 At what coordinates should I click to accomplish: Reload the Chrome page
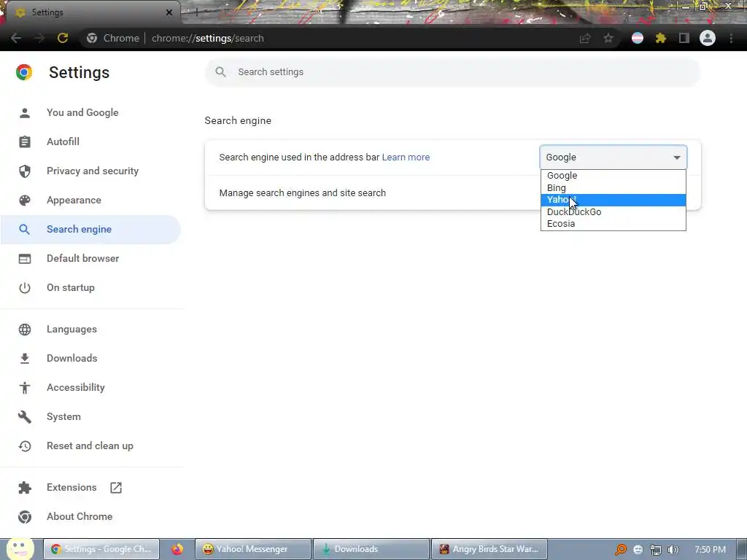click(63, 38)
